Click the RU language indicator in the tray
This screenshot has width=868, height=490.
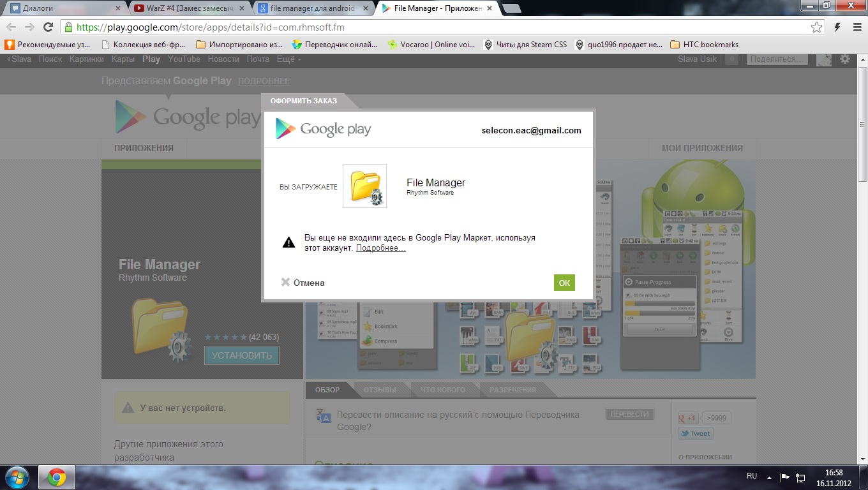click(x=752, y=476)
